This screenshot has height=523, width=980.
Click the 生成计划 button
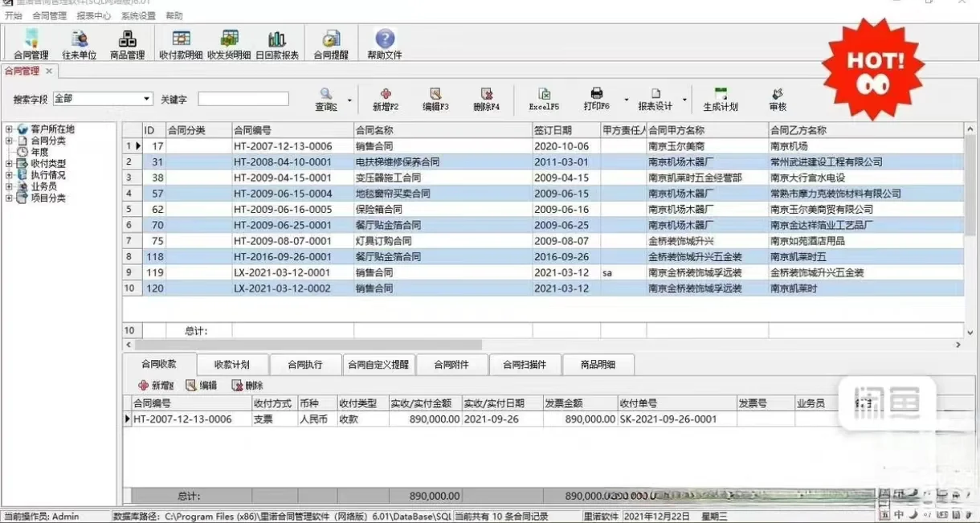tap(719, 100)
